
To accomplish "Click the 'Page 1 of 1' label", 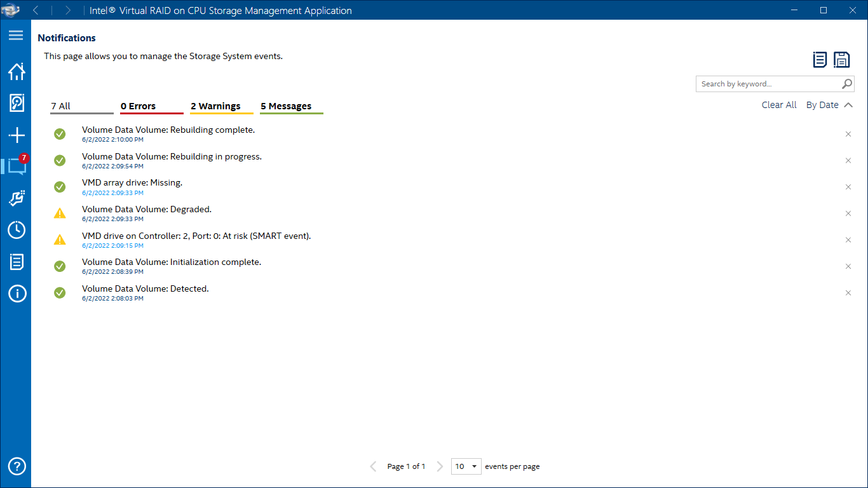I will (406, 466).
